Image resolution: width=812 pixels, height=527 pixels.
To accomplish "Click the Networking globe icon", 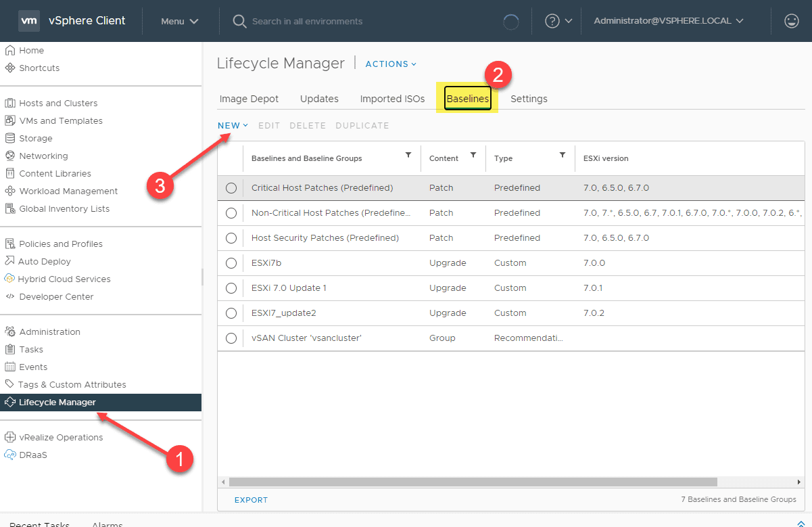I will click(10, 156).
